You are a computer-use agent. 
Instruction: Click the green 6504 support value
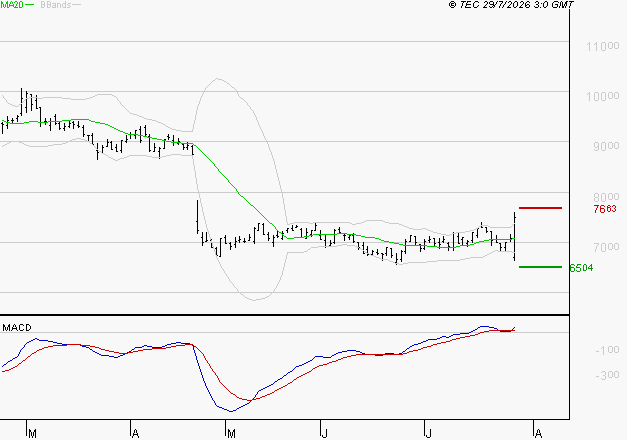click(581, 268)
